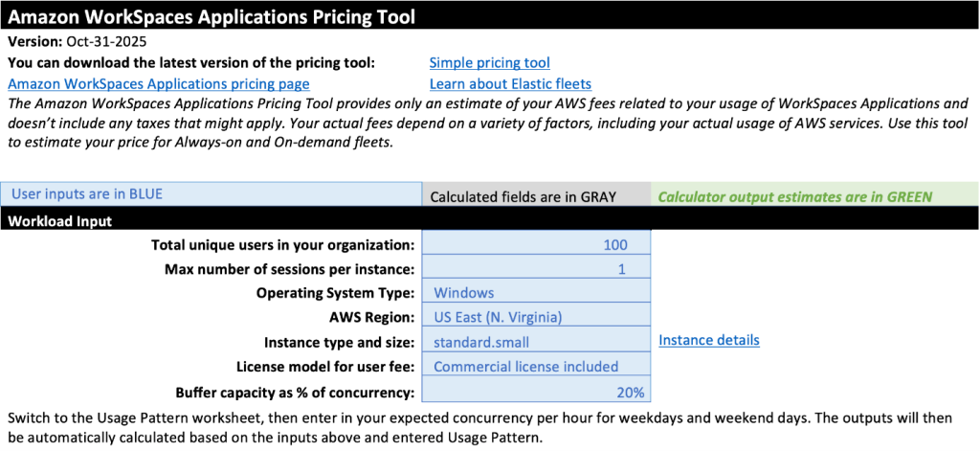Image resolution: width=980 pixels, height=451 pixels.
Task: Follow the Learn about Elastic fleets link
Action: pyautogui.click(x=510, y=84)
